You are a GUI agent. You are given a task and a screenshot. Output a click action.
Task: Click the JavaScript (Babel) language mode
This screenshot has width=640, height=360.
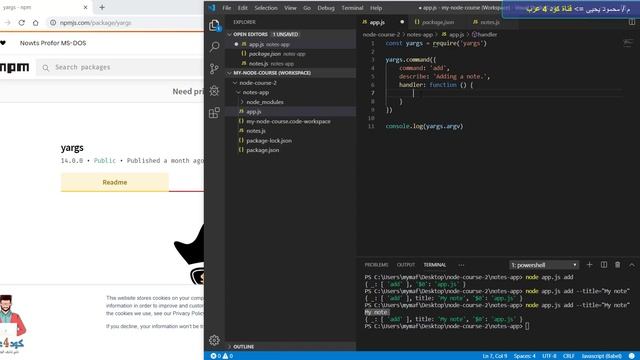[x=601, y=356]
